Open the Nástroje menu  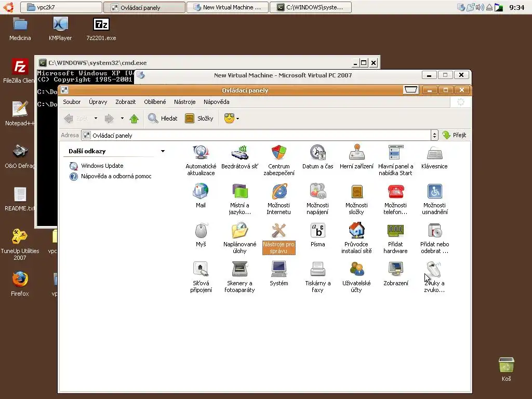tap(185, 102)
